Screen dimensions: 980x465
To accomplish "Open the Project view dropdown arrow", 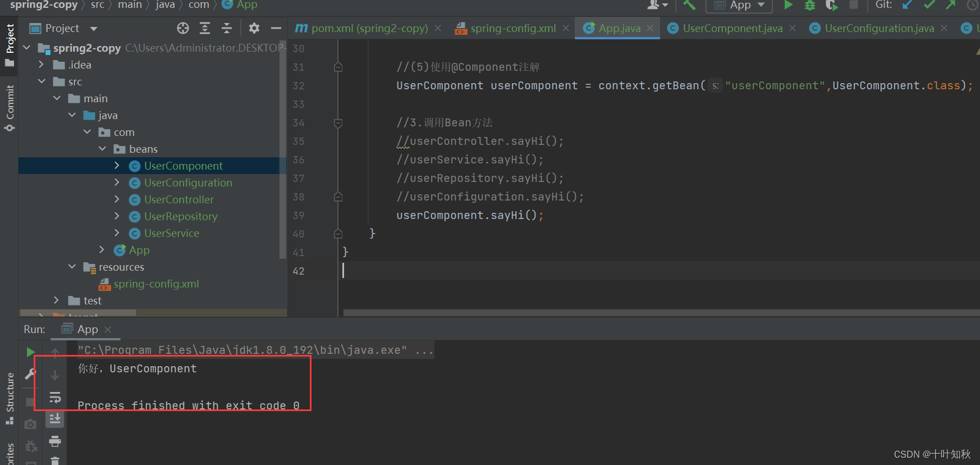I will [x=94, y=29].
